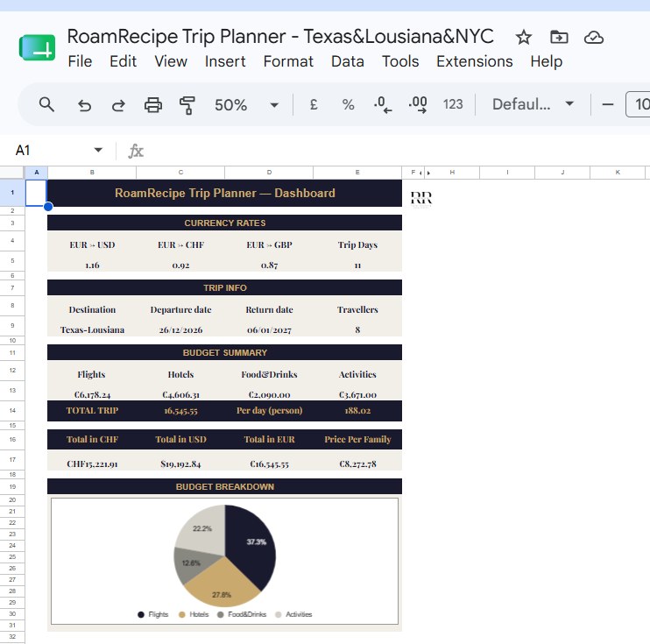Open the Extensions menu
The image size is (650, 644).
(x=475, y=61)
